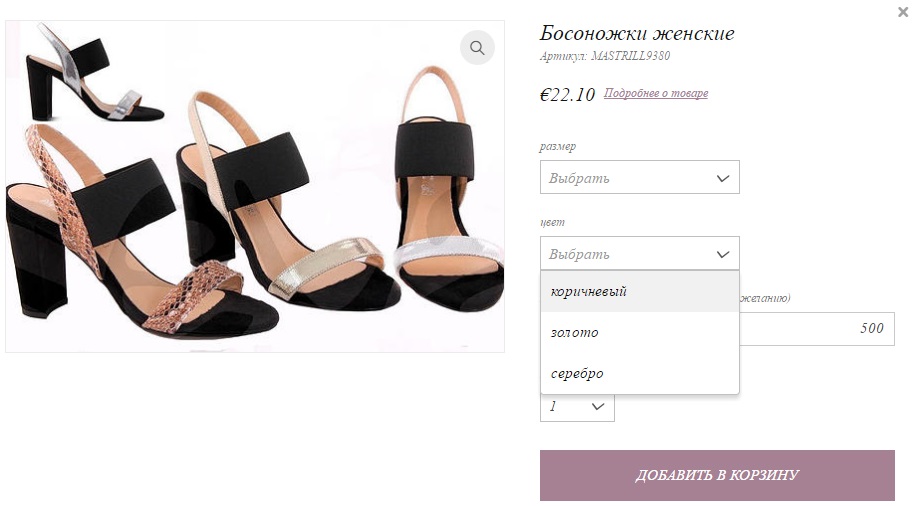Open the quantity dropdown showing 1
The image size is (913, 506).
coord(576,406)
